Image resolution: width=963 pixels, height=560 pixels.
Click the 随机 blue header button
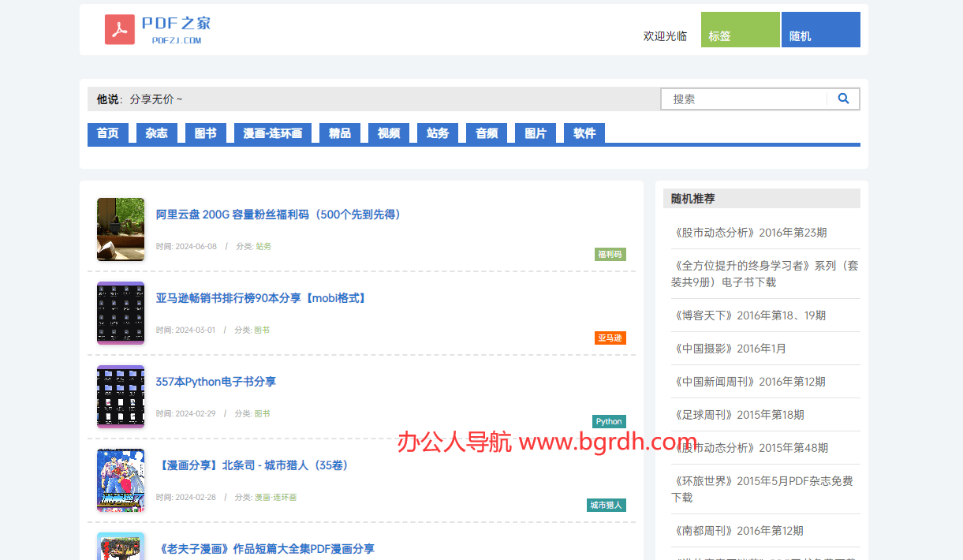click(820, 30)
